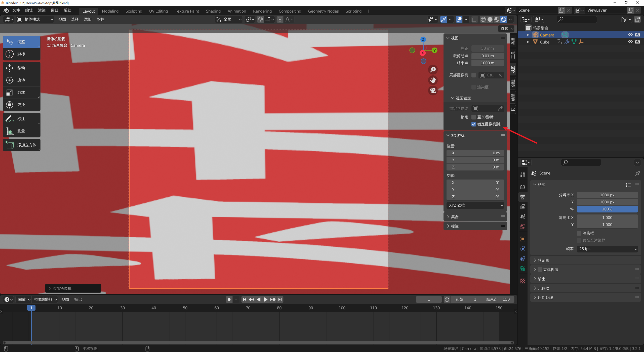
Task: Click the Options (选项) button in viewport
Action: point(507,29)
